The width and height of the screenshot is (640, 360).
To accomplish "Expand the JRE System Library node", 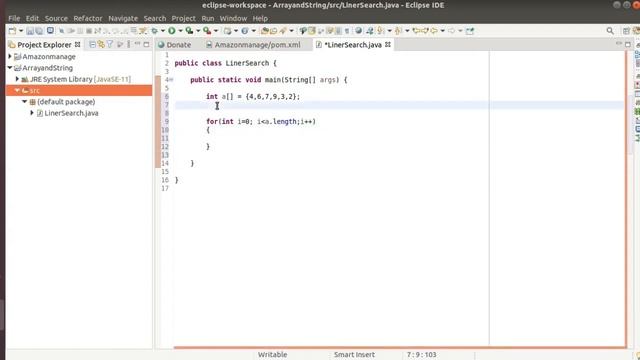I will [17, 79].
